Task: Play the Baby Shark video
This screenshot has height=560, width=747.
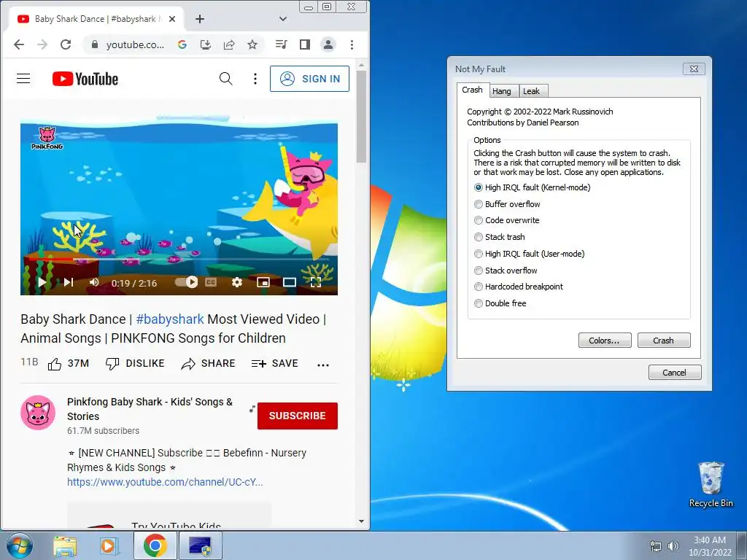Action: coord(42,282)
